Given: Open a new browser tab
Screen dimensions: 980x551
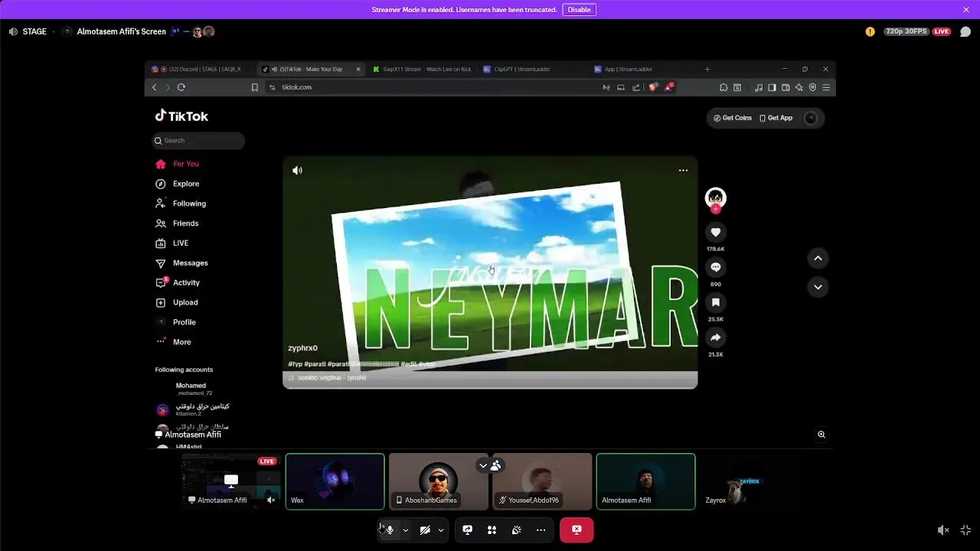Looking at the screenshot, I should click(707, 69).
